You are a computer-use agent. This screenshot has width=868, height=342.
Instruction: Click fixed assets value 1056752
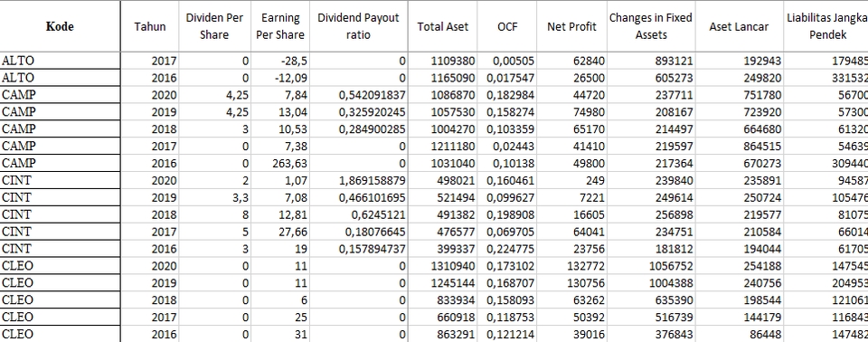point(651,266)
